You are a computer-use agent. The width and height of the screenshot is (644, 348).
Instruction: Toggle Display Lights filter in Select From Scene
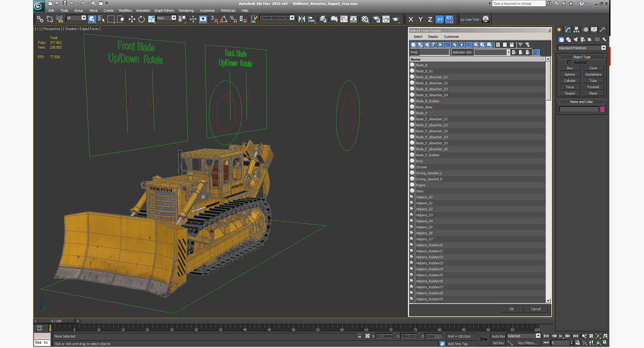point(427,45)
